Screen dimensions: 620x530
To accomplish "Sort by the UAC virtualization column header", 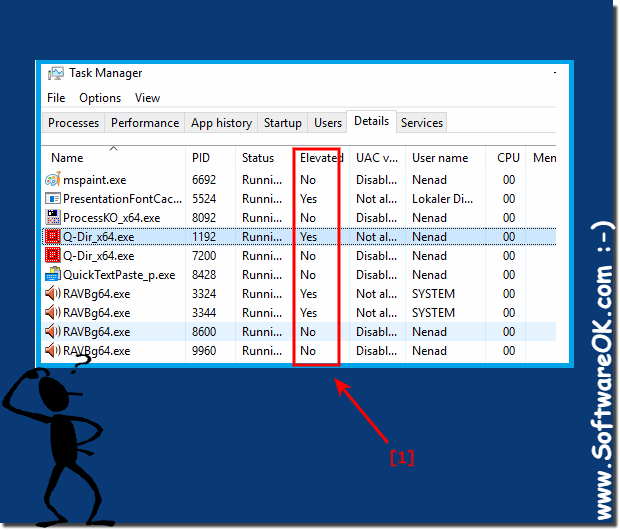I will click(377, 158).
